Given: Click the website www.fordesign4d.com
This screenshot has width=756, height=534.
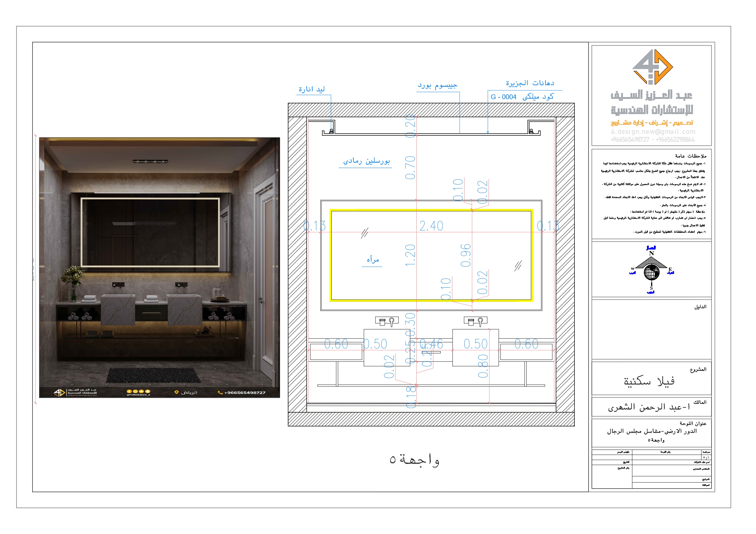Looking at the screenshot, I should (83, 396).
